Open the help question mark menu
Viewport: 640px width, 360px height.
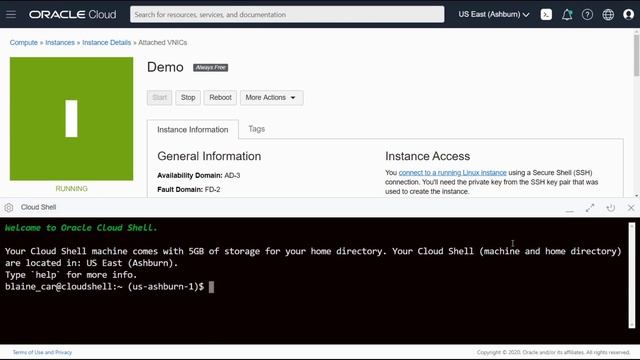587,15
